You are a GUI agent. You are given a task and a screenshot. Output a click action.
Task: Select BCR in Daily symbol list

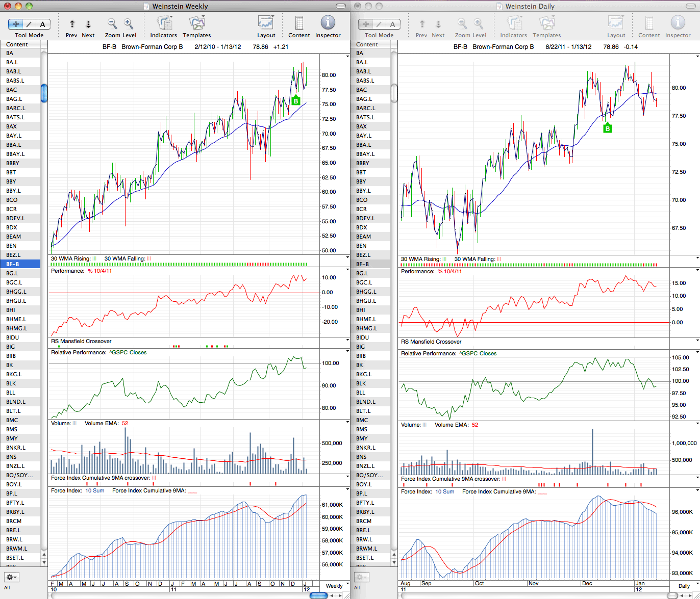click(370, 209)
